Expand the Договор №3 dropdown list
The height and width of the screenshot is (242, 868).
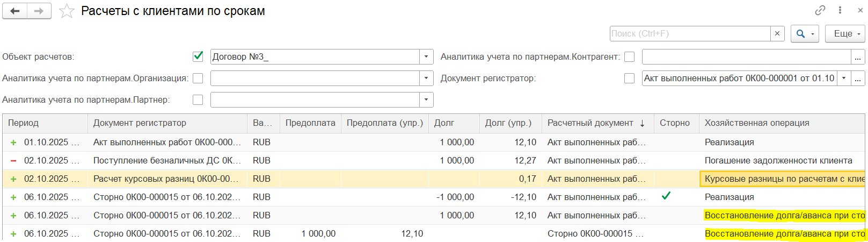click(426, 56)
